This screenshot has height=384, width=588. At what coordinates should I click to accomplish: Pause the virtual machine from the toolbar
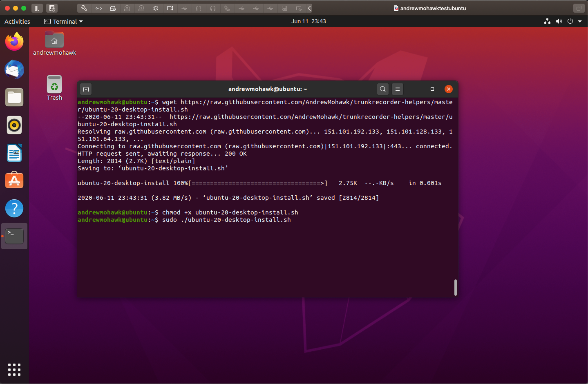click(x=37, y=8)
